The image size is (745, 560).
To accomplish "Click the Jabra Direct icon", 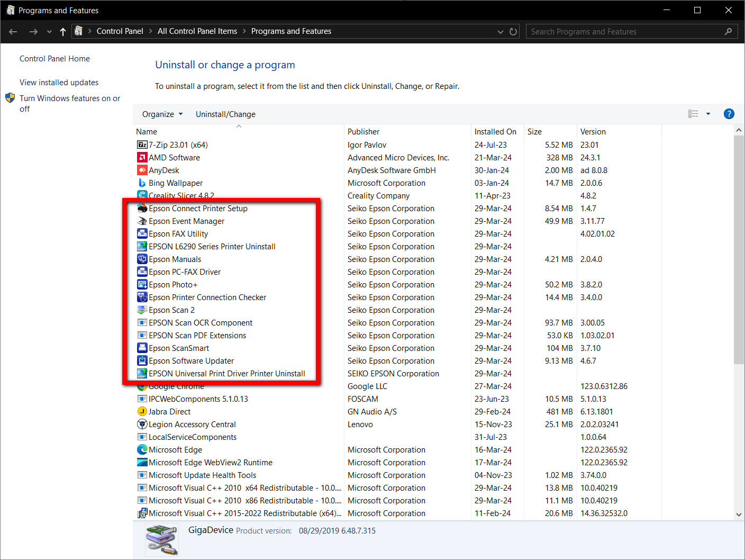I will 142,412.
